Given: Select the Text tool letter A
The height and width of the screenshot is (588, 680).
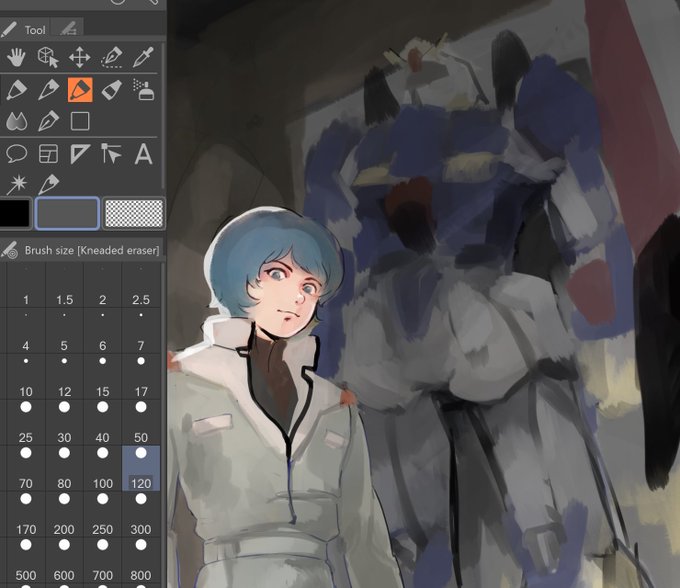Looking at the screenshot, I should (x=144, y=154).
